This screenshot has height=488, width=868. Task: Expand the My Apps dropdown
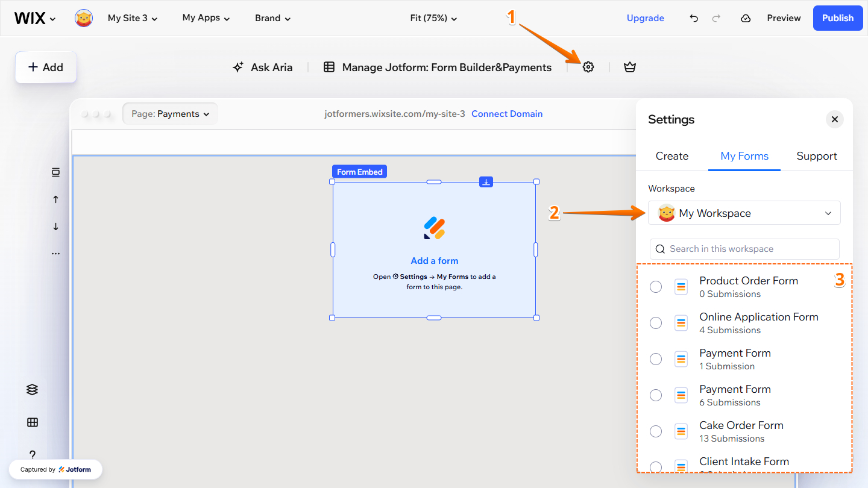click(x=206, y=18)
